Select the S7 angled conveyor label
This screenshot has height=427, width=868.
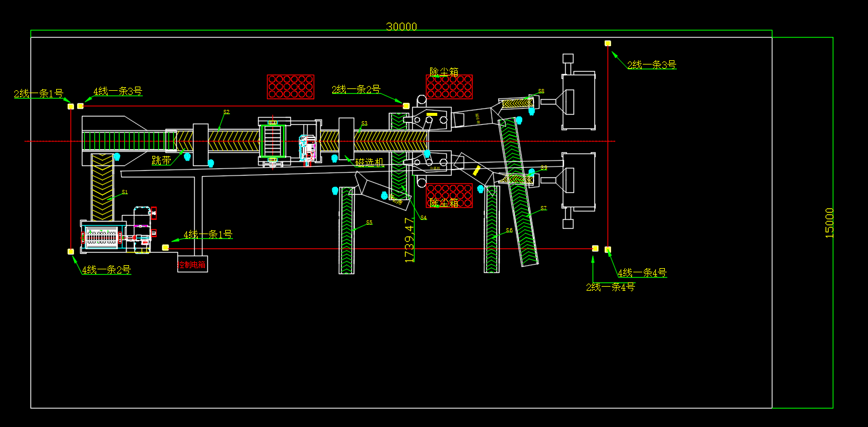(544, 208)
